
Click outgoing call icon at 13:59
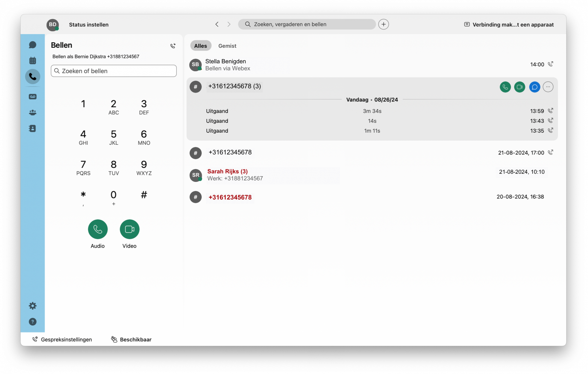click(551, 111)
